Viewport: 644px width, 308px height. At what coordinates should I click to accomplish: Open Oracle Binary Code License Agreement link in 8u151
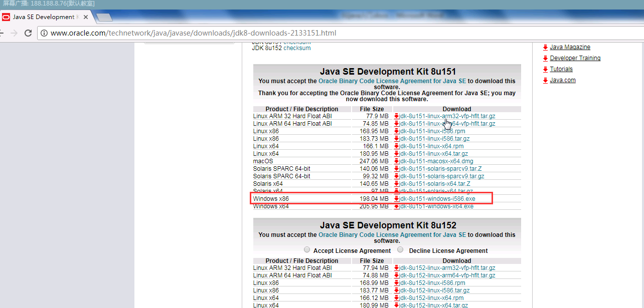point(392,81)
